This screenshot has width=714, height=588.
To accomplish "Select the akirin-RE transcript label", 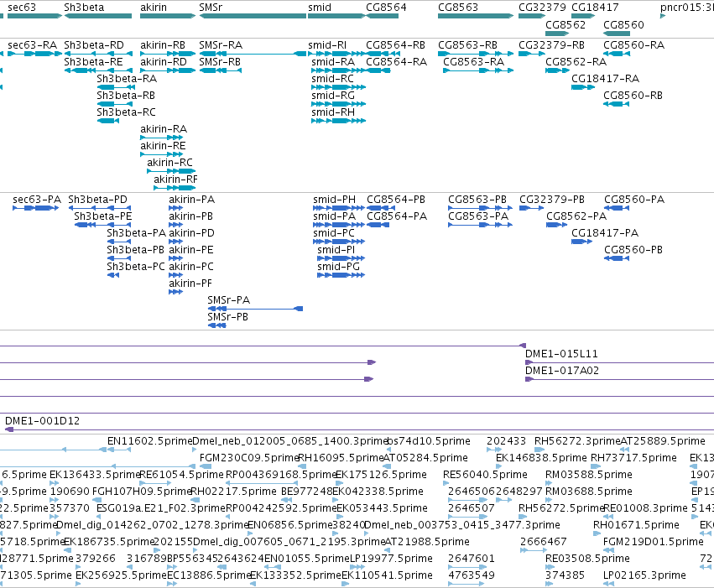I will coord(163,147).
